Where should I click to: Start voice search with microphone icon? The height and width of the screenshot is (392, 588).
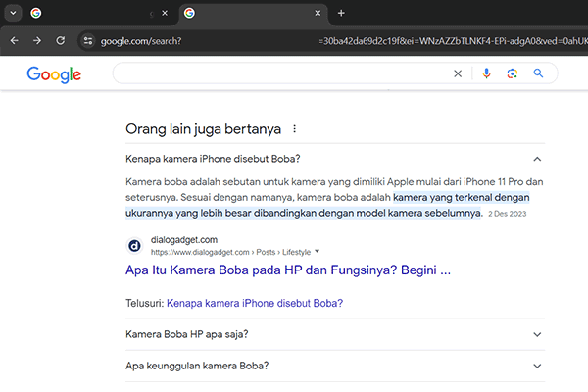(x=486, y=73)
